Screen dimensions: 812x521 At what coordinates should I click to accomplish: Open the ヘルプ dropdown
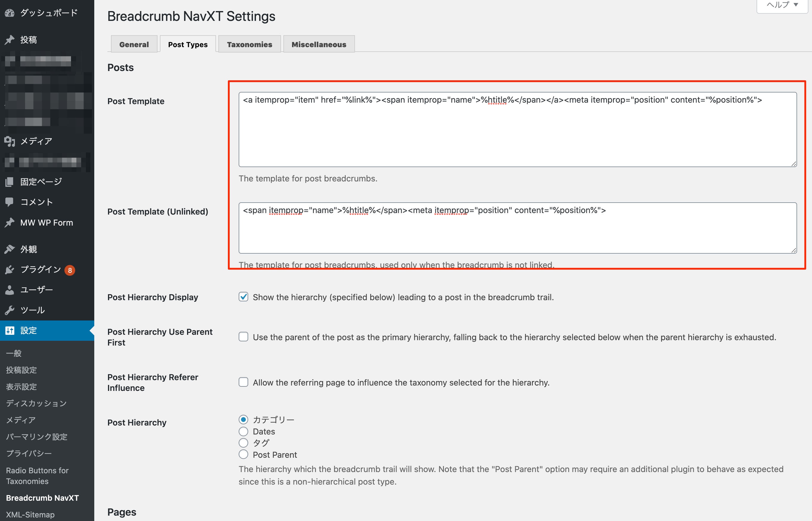(x=782, y=5)
